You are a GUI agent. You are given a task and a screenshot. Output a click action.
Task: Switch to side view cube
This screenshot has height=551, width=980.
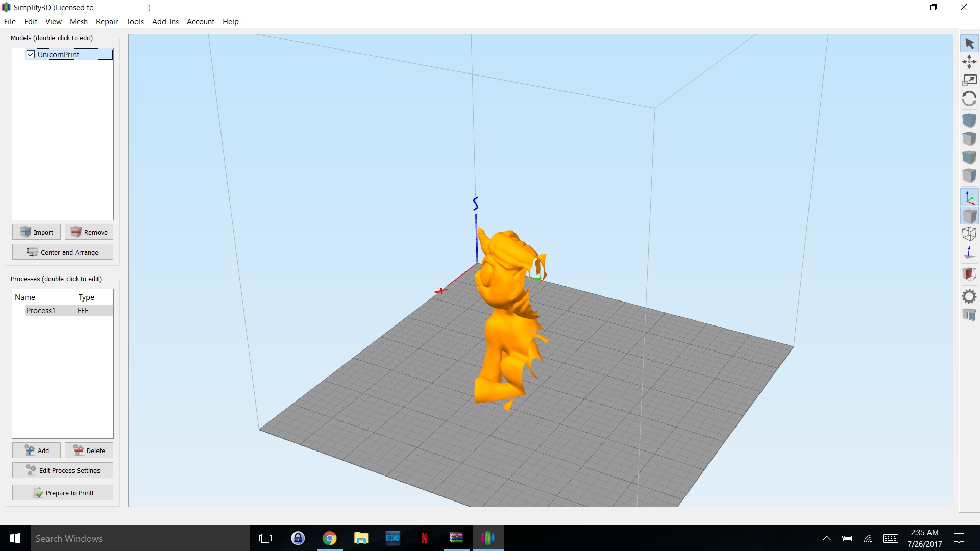[969, 176]
